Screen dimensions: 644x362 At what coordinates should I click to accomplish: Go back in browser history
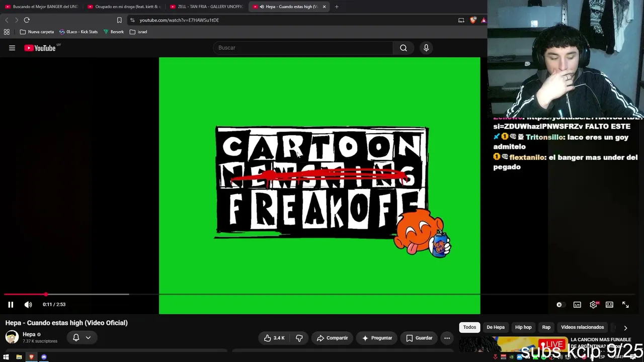pyautogui.click(x=7, y=20)
